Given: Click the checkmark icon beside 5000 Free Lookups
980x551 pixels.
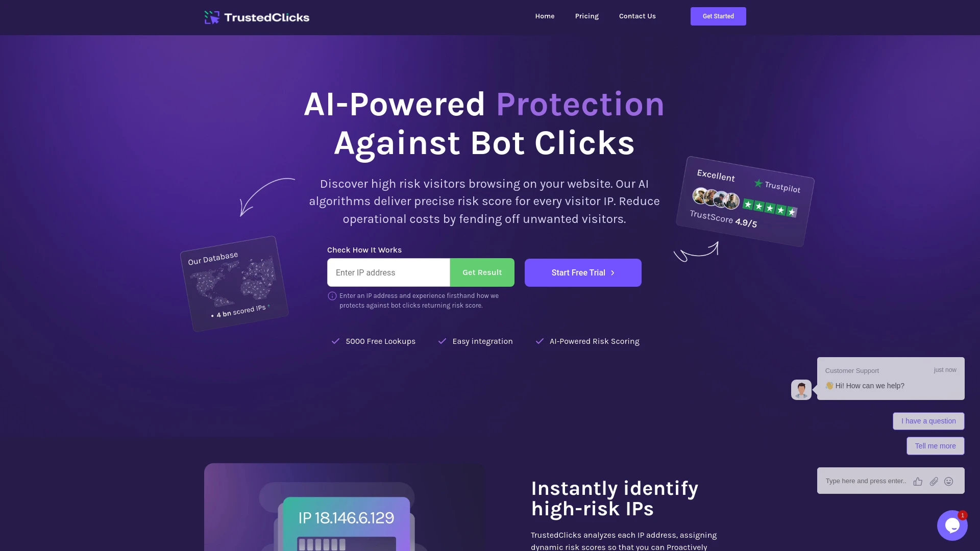Looking at the screenshot, I should (x=334, y=341).
